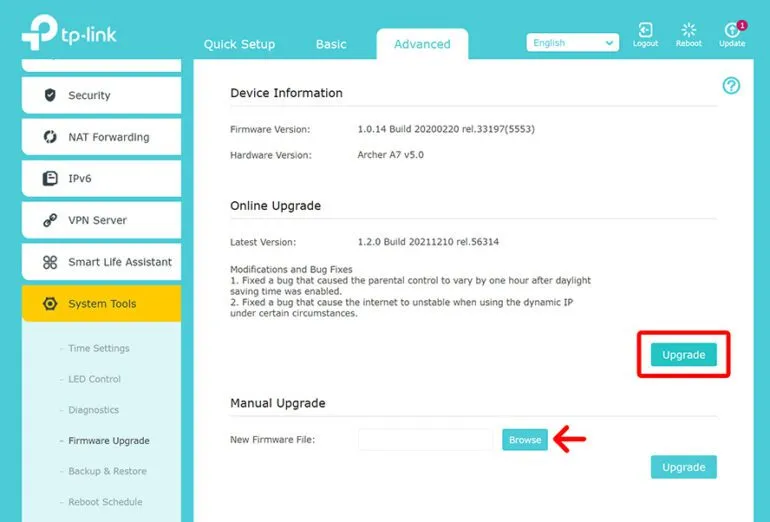Click the tp-link logo
The width and height of the screenshot is (770, 522).
click(x=69, y=32)
